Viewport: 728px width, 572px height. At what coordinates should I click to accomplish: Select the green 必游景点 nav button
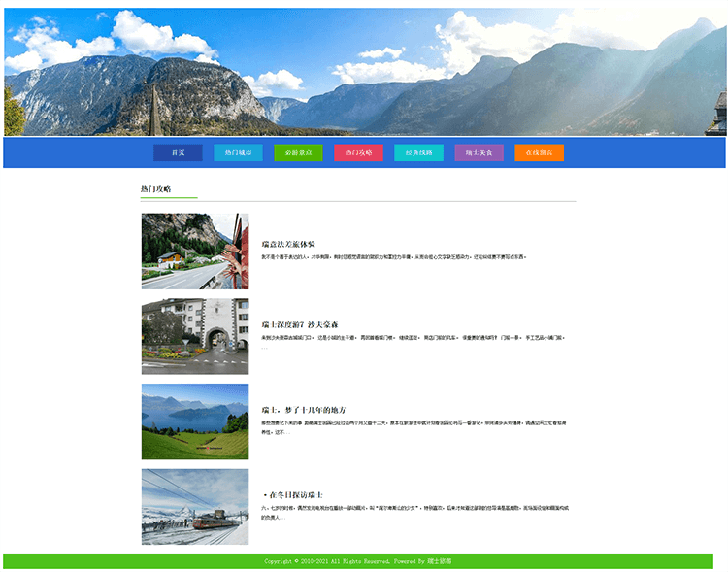click(x=298, y=152)
